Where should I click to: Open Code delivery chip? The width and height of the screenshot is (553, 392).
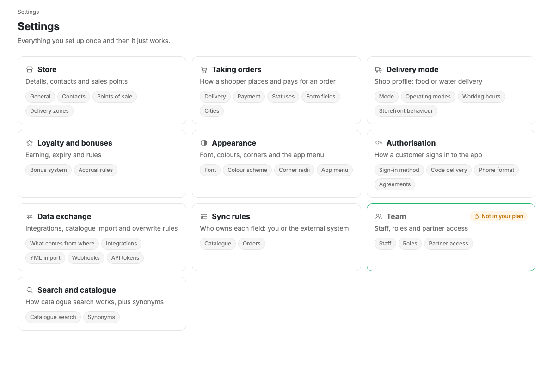pos(449,170)
